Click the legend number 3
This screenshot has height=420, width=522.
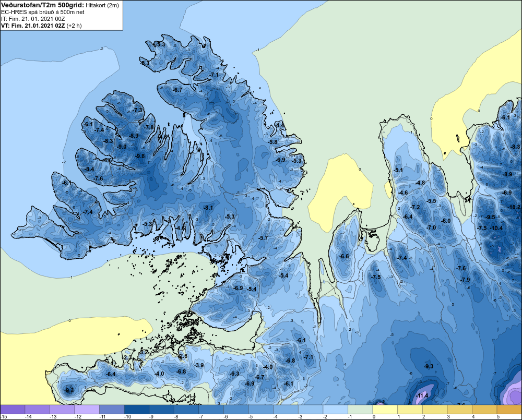(448, 417)
